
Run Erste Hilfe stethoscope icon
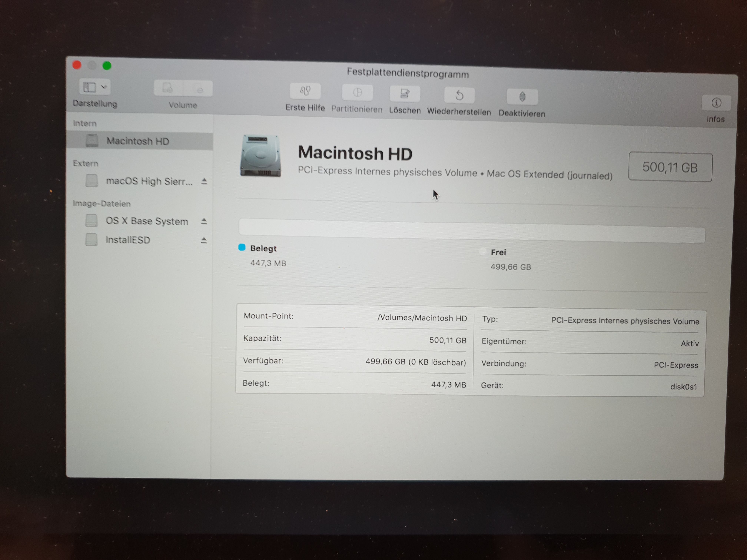[305, 91]
